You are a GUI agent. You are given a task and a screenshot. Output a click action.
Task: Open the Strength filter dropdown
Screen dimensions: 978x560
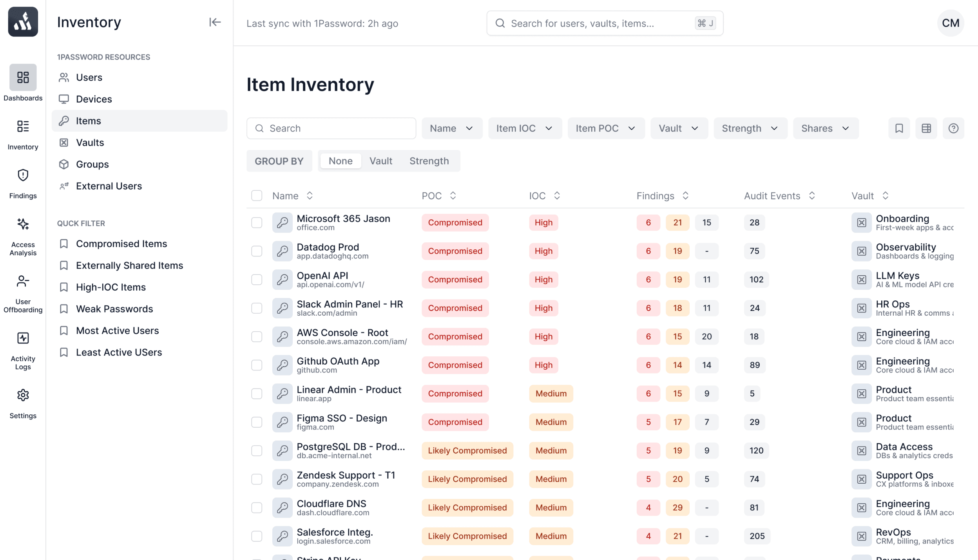(750, 128)
